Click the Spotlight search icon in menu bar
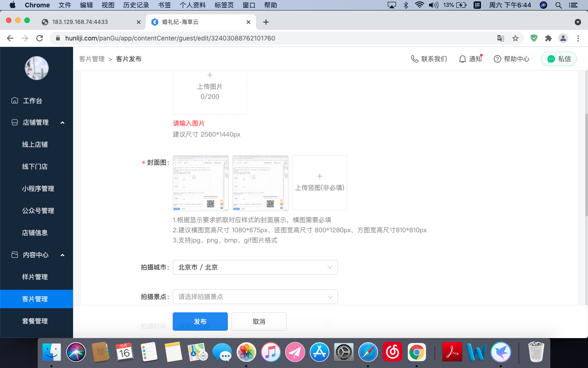This screenshot has width=588, height=368. click(559, 5)
